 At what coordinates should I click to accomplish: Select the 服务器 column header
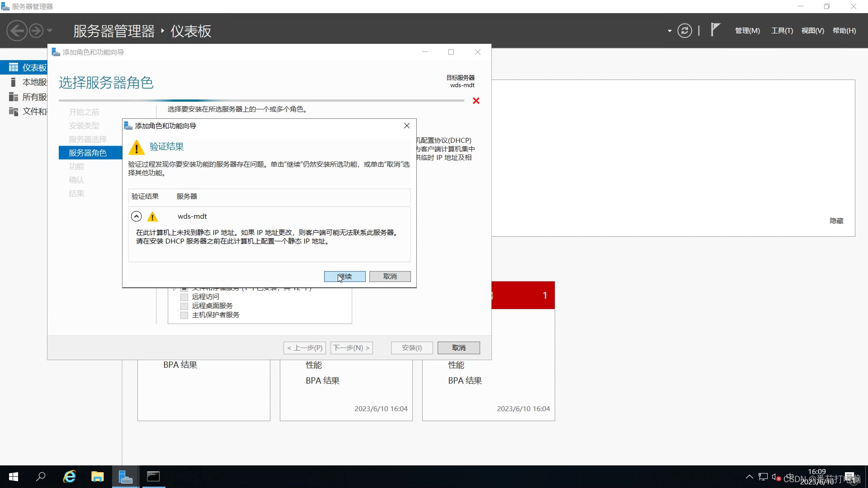(187, 196)
